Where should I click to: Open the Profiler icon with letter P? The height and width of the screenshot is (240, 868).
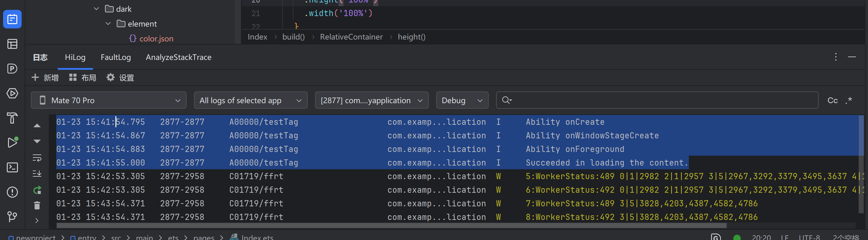(x=12, y=69)
